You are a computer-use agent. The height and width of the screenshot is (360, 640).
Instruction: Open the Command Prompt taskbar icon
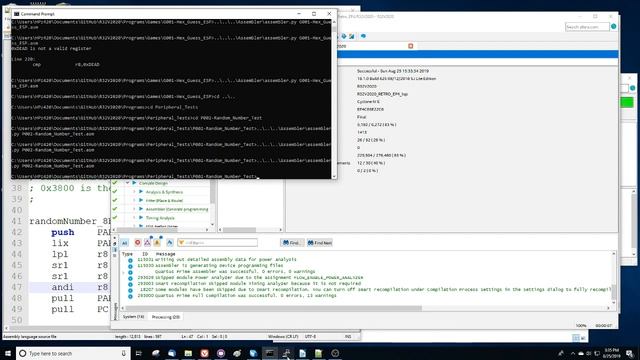pos(270,353)
